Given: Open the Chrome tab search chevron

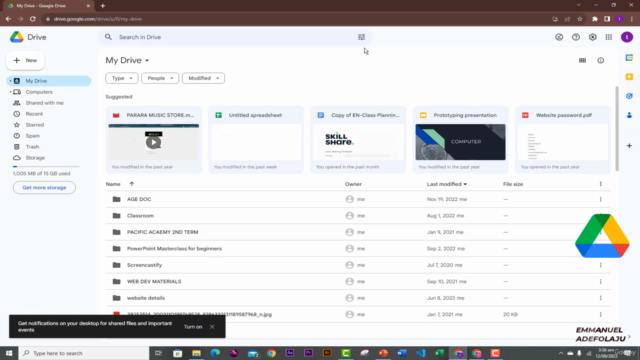Looking at the screenshot, I should pyautogui.click(x=578, y=5).
